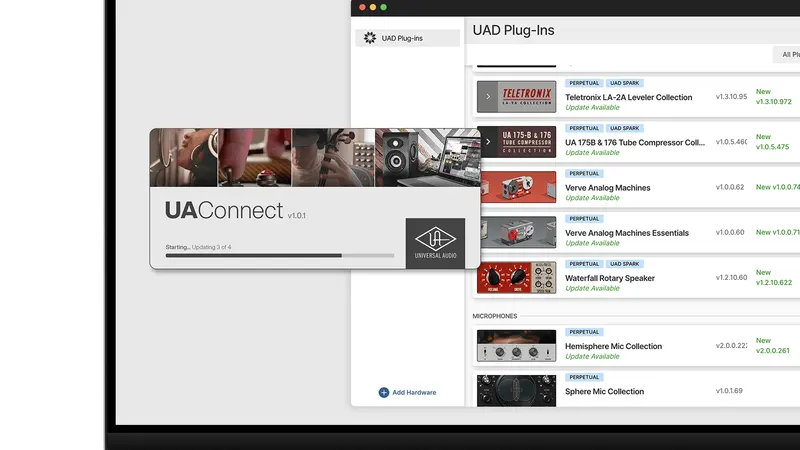Screen dimensions: 800x450
Task: Click Update Available under UA 175B & 176
Action: coord(592,153)
